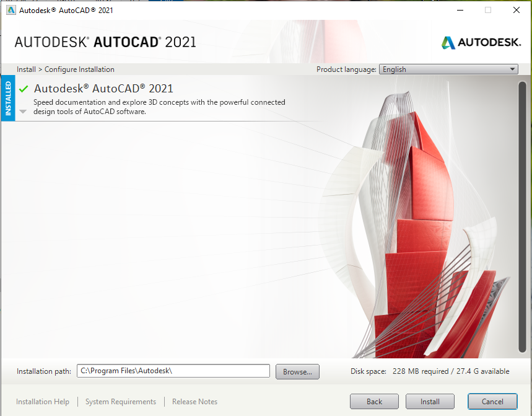Screen dimensions: 532x416
Task: Open the Product language dropdown
Action: tap(448, 69)
